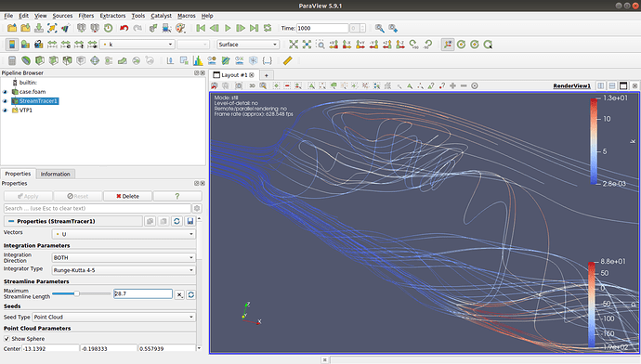This screenshot has height=364, width=641.
Task: Click the Delete button
Action: pos(127,196)
